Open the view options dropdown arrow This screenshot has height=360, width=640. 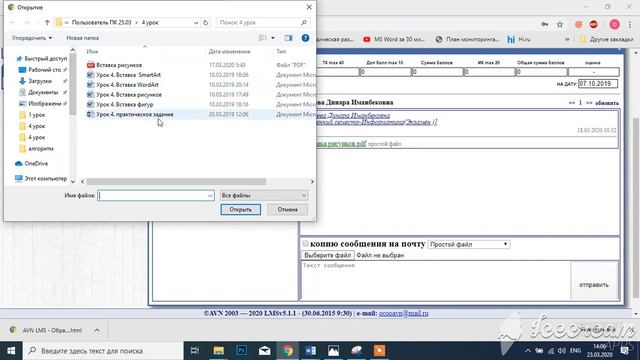[273, 38]
